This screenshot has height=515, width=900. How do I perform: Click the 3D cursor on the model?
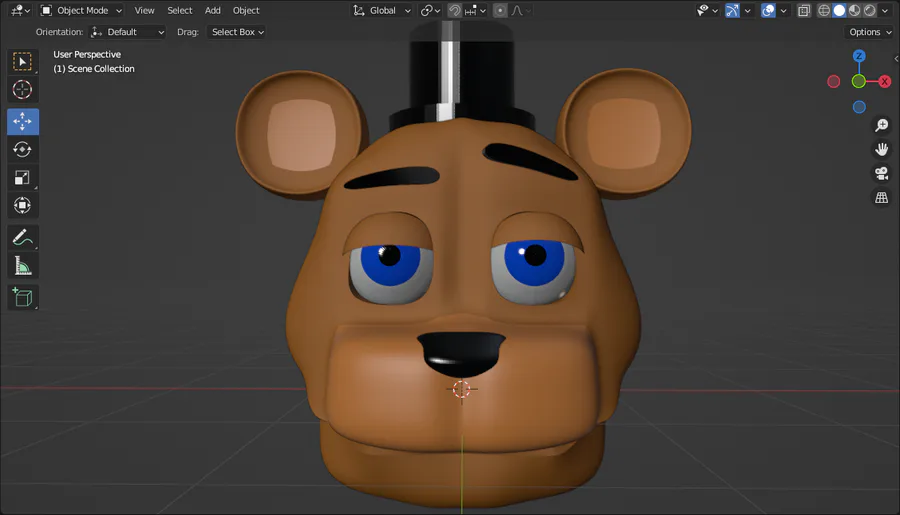point(461,389)
